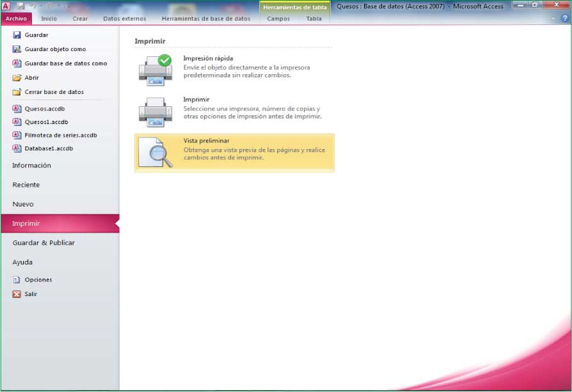Click the Impresión rápida printer icon
This screenshot has width=572, height=392.
coord(155,70)
